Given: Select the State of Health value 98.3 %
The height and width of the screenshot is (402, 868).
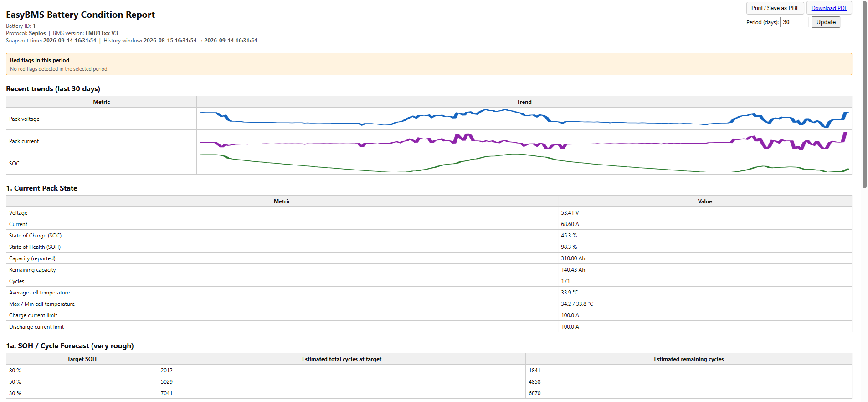Looking at the screenshot, I should [x=569, y=247].
